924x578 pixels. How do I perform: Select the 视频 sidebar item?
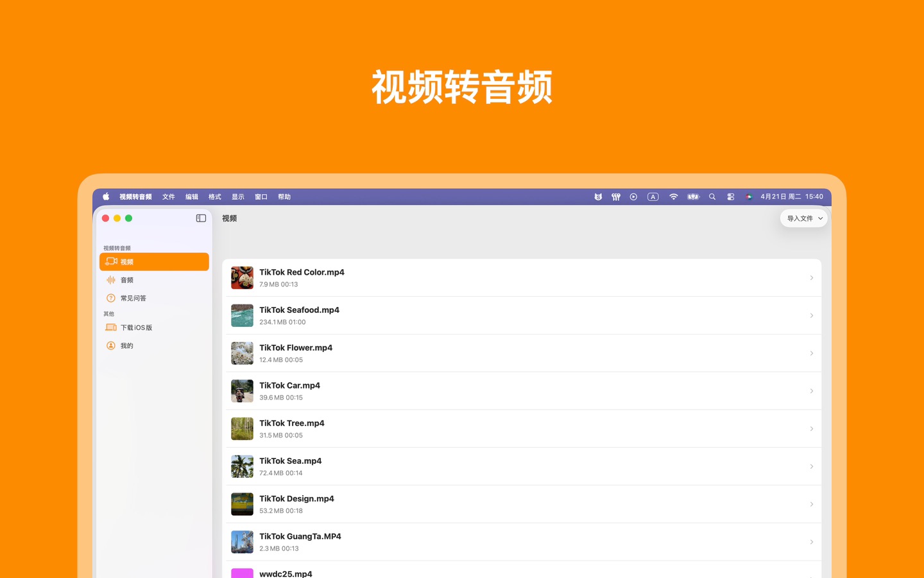[x=154, y=261]
